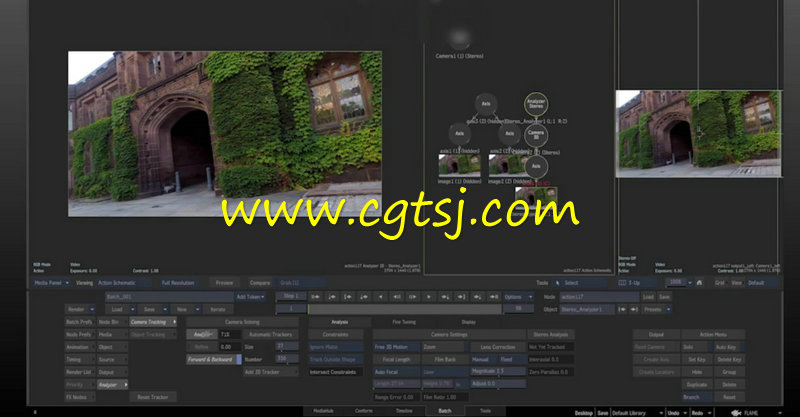Click the home viewport icon
This screenshot has height=417, width=800.
pyautogui.click(x=699, y=283)
